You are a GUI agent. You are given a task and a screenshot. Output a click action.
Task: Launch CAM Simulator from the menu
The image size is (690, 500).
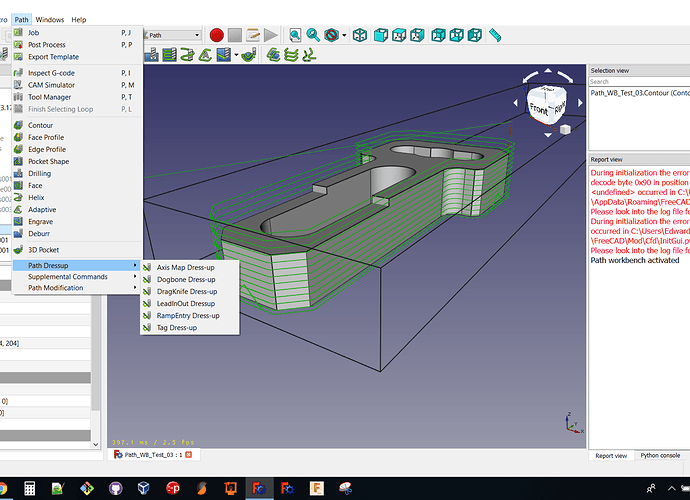pos(77,85)
